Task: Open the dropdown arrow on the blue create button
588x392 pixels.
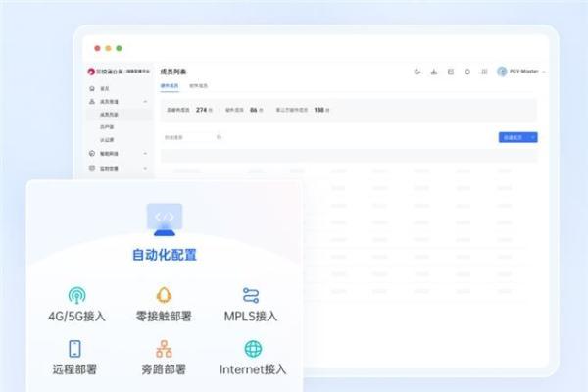Action: click(x=532, y=137)
